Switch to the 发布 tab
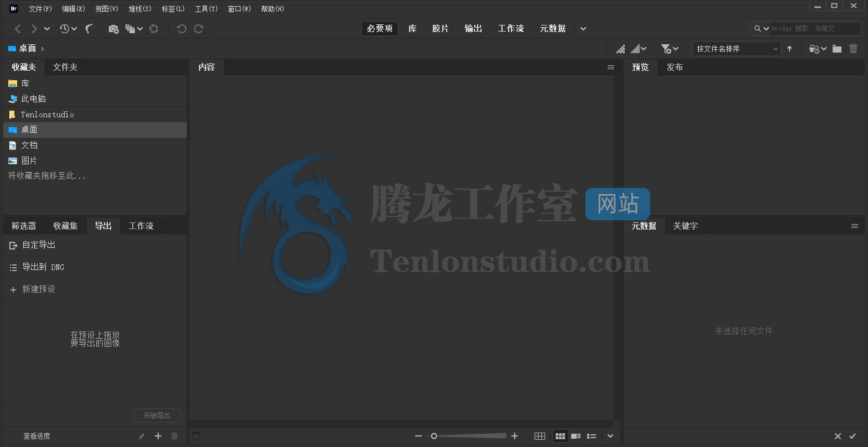868x447 pixels. (x=674, y=67)
